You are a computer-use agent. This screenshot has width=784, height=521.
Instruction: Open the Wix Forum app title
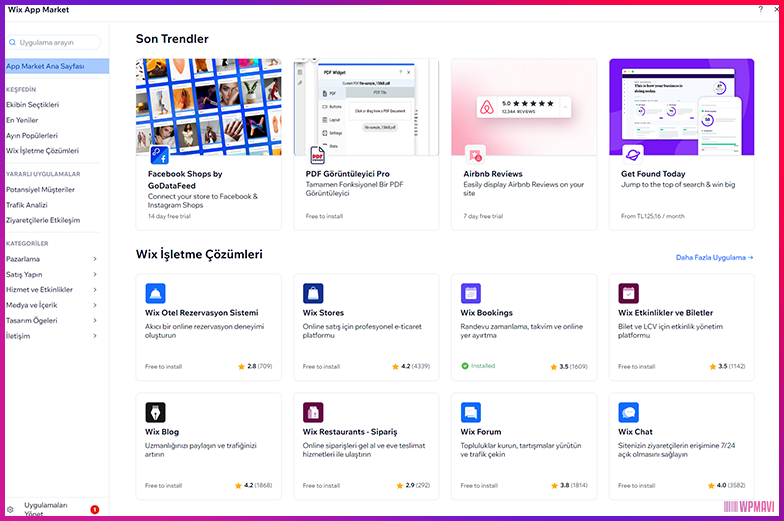480,432
